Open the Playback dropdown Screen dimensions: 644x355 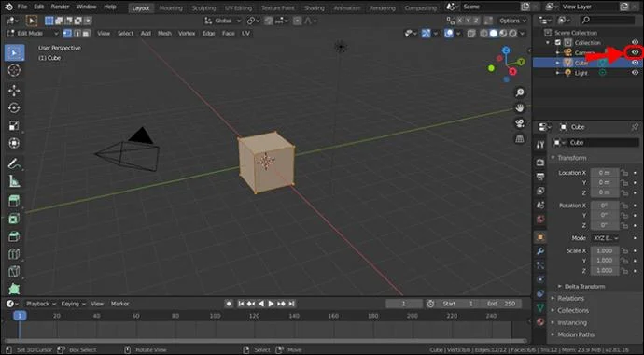pos(41,304)
